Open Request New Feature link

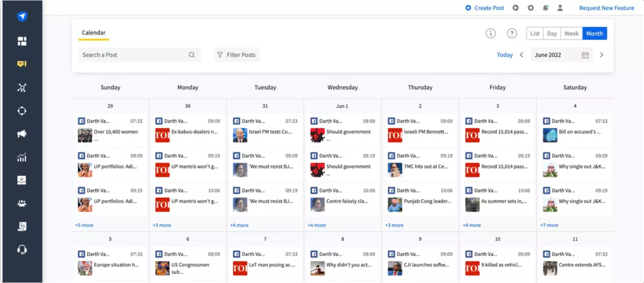(x=607, y=8)
